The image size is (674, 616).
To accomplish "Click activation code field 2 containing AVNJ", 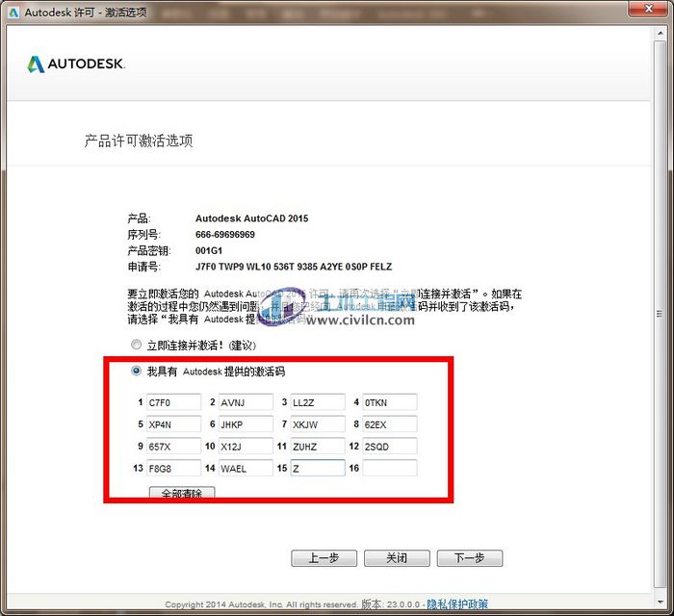I will coord(246,402).
